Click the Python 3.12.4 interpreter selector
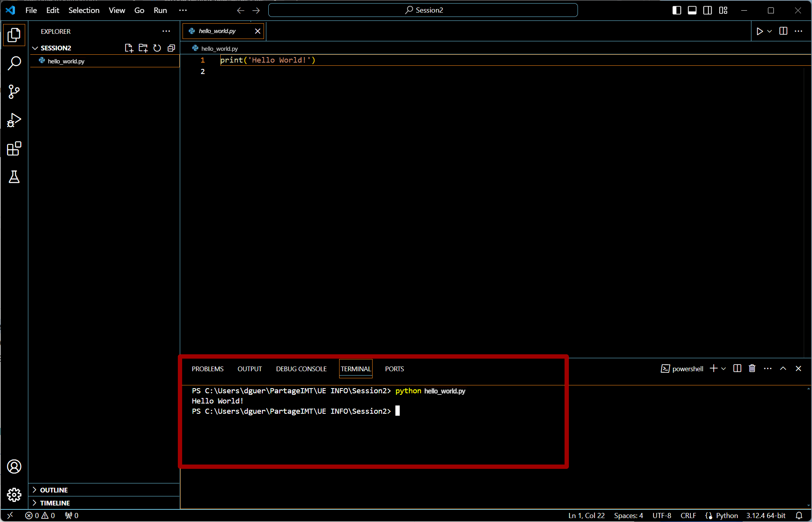The width and height of the screenshot is (812, 522). [766, 515]
